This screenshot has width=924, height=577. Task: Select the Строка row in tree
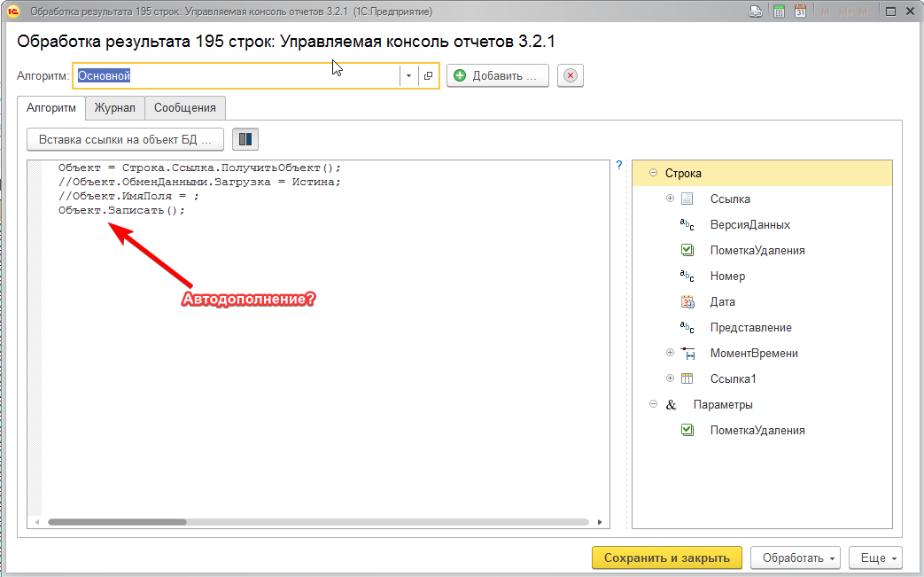762,173
